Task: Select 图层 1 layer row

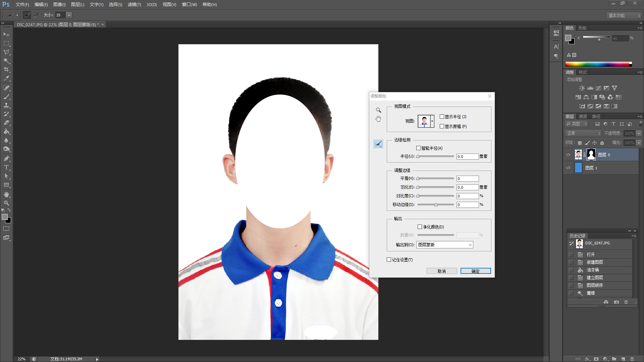Action: (601, 168)
